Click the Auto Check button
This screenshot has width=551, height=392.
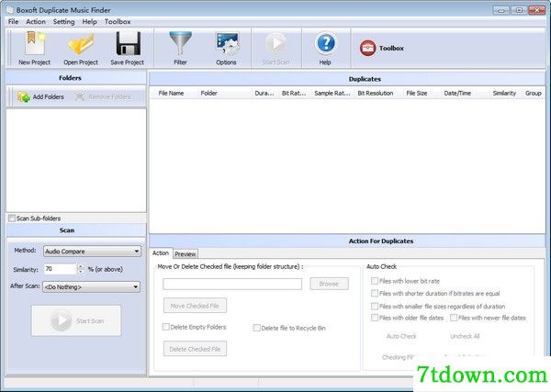(x=401, y=336)
